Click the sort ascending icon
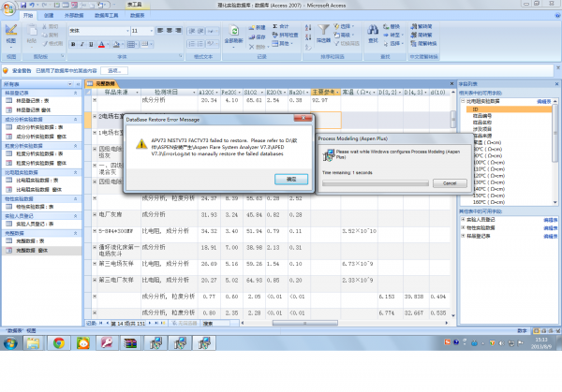Viewport: 562px width, 392px height. 308,27
